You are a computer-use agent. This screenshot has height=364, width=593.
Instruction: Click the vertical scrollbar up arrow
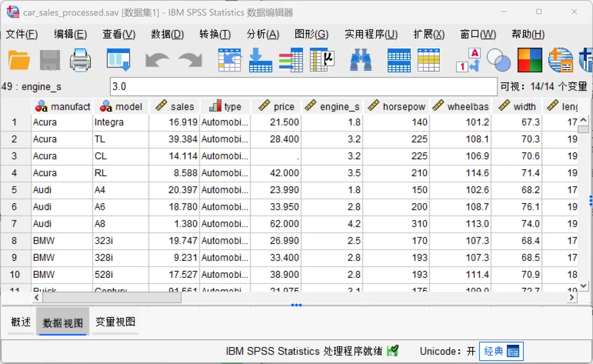(584, 120)
